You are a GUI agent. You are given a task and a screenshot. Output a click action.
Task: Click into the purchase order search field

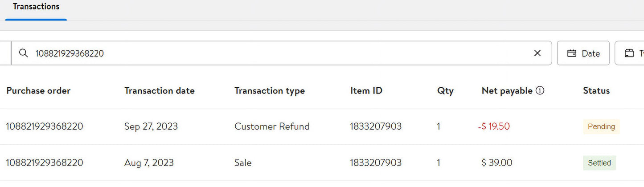pyautogui.click(x=281, y=53)
